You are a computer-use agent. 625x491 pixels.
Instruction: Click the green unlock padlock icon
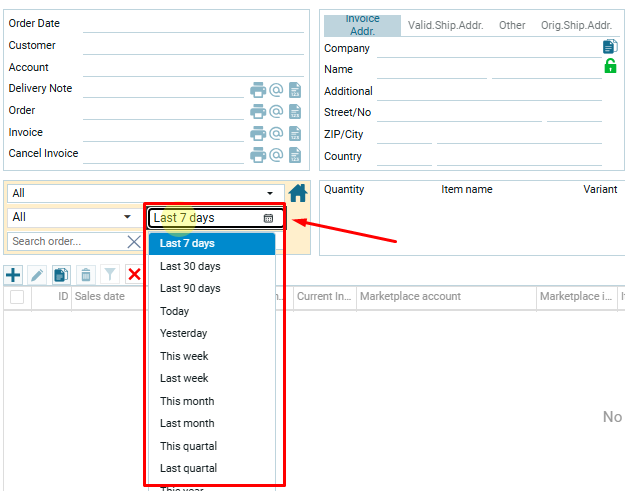[x=610, y=66]
